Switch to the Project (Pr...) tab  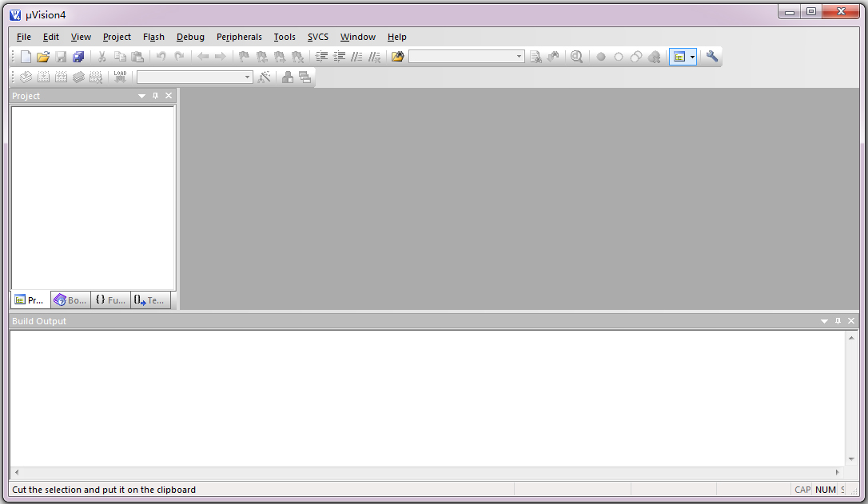point(30,300)
